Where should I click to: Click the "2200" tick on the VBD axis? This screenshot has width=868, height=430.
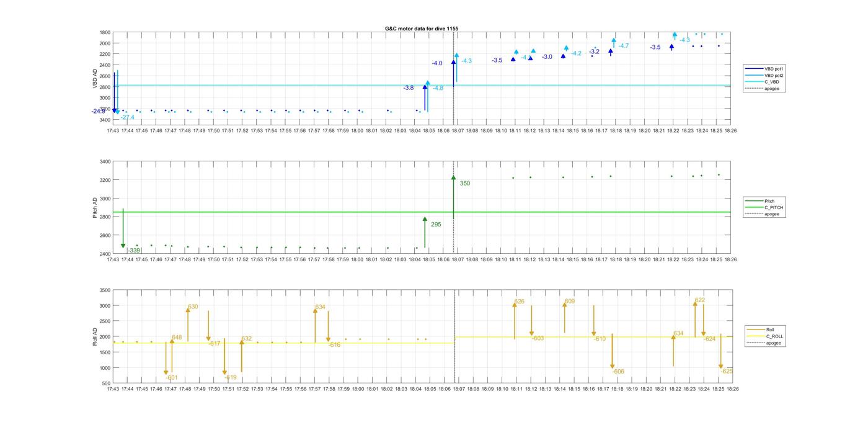[x=104, y=54]
